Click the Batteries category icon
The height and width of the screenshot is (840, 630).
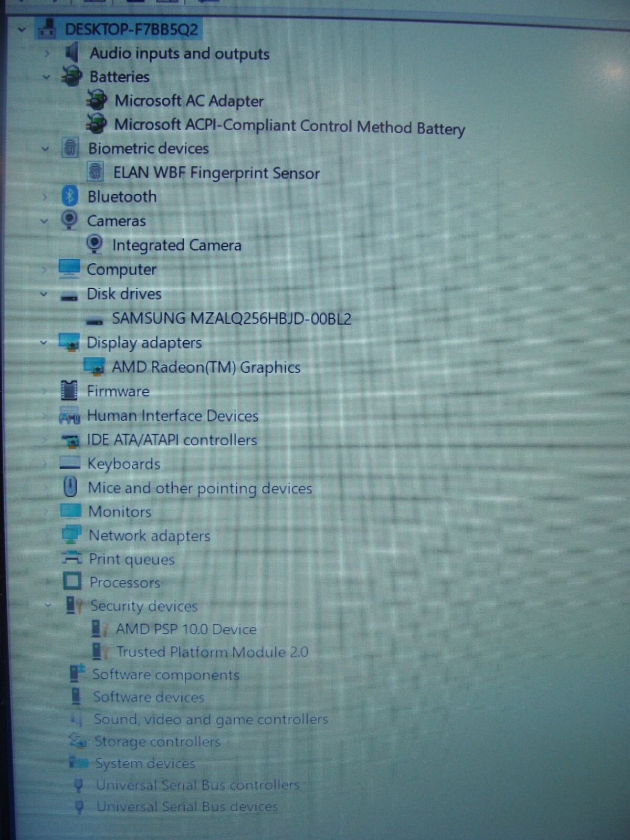pyautogui.click(x=71, y=76)
